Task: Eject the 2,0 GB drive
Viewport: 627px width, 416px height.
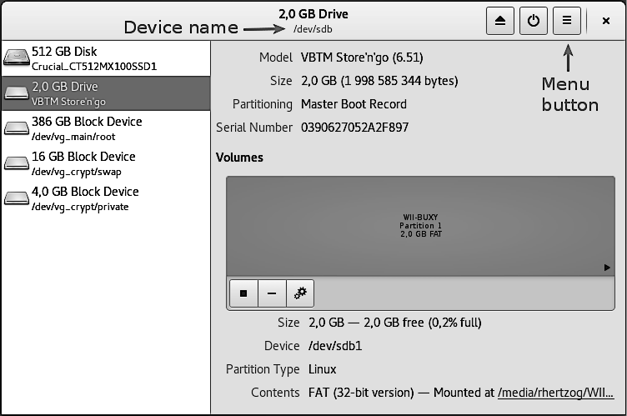Action: click(501, 20)
